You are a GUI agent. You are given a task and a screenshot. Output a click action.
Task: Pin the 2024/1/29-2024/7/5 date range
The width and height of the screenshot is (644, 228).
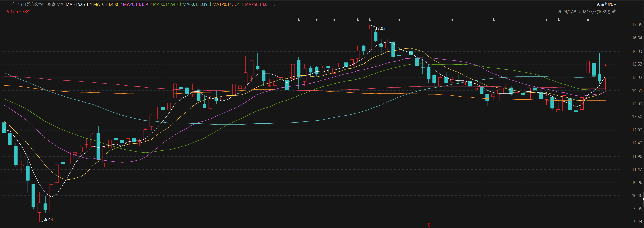(614, 12)
